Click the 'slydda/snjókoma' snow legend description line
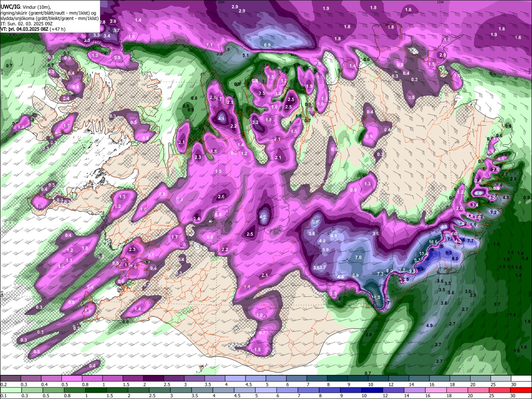 tap(49, 18)
